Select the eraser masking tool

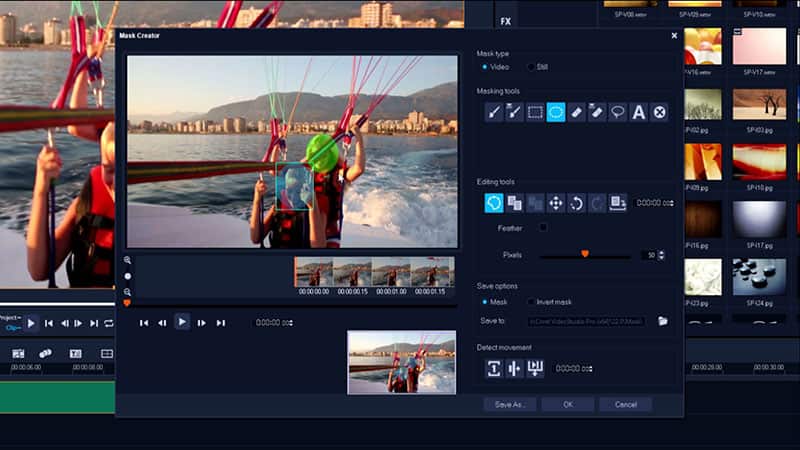(577, 112)
